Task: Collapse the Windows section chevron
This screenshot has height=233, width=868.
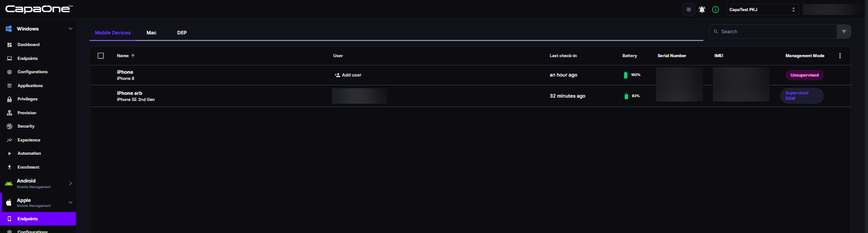Action: coord(70,28)
